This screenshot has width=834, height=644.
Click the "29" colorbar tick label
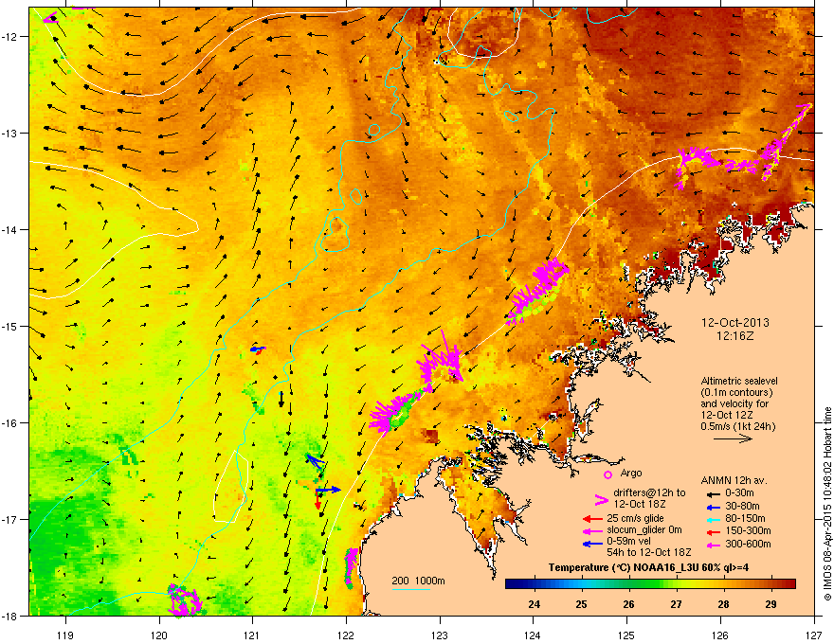[771, 604]
